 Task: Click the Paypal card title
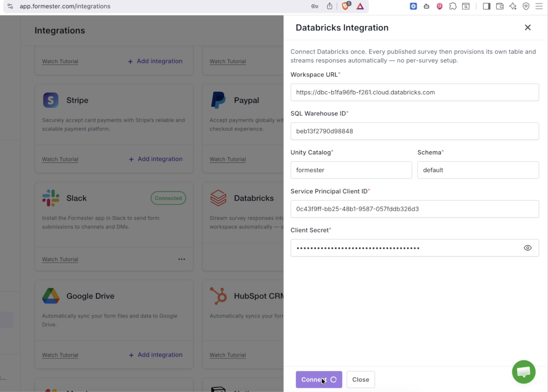(246, 100)
